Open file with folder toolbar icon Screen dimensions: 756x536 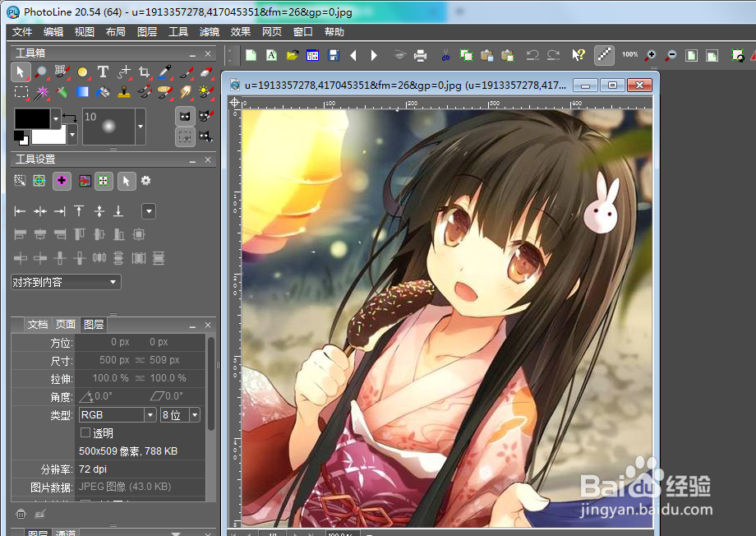[293, 55]
